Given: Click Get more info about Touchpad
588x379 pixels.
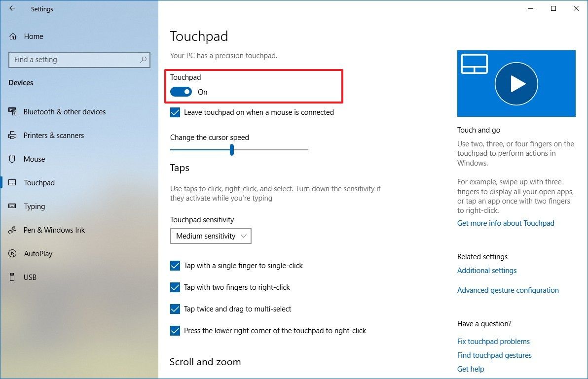Looking at the screenshot, I should [506, 223].
